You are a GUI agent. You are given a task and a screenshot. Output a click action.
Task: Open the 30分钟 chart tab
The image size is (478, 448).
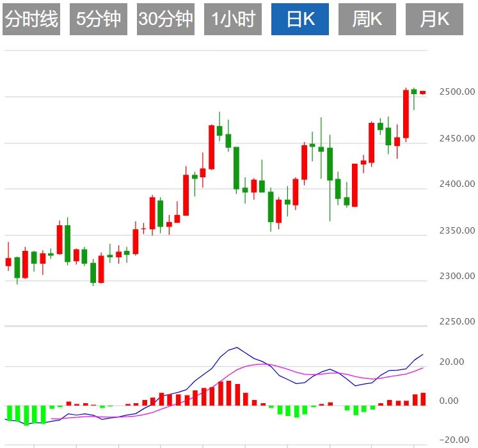tap(166, 19)
